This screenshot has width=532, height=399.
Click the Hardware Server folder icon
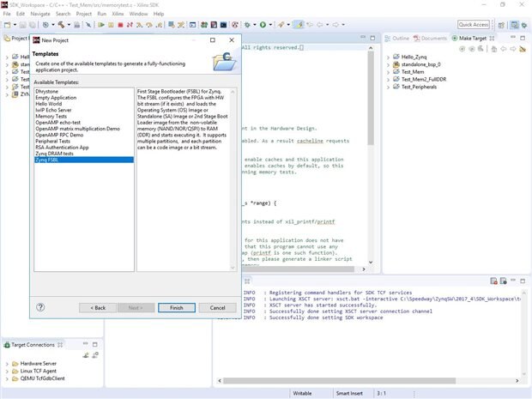(15, 363)
